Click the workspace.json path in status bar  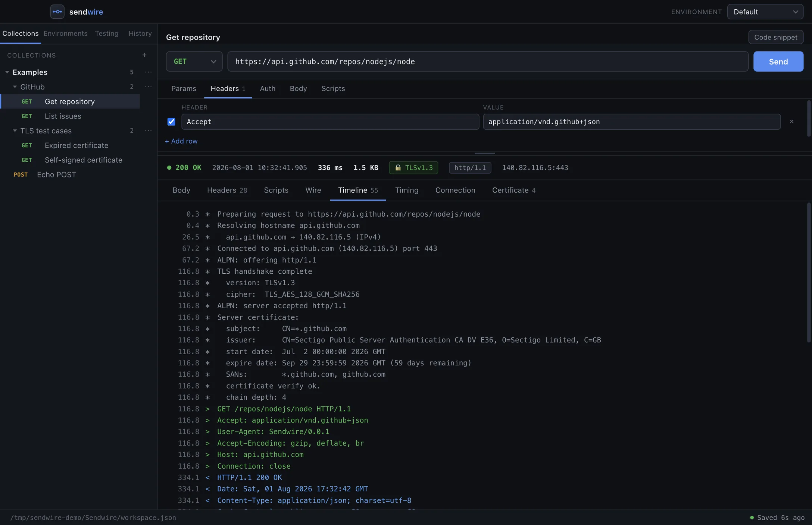click(x=93, y=518)
